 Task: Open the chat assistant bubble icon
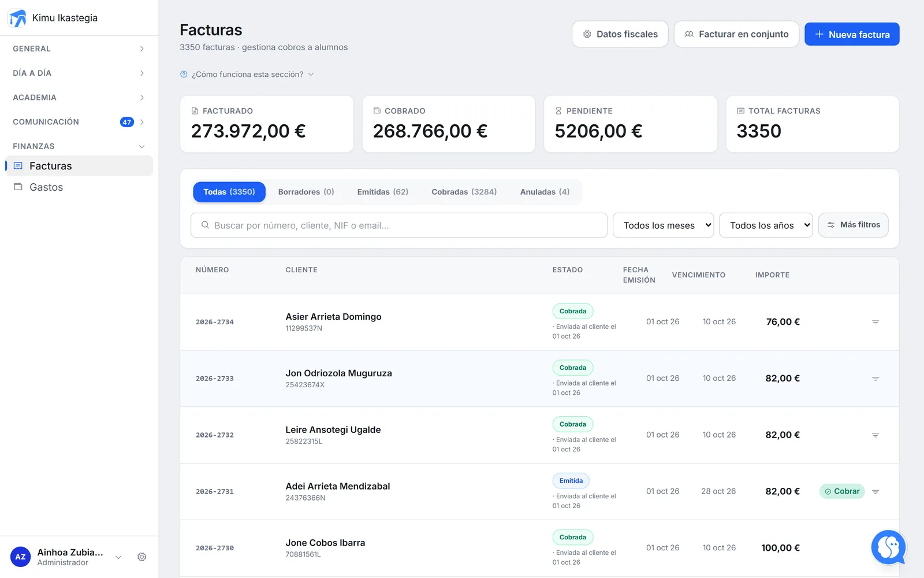pyautogui.click(x=888, y=547)
